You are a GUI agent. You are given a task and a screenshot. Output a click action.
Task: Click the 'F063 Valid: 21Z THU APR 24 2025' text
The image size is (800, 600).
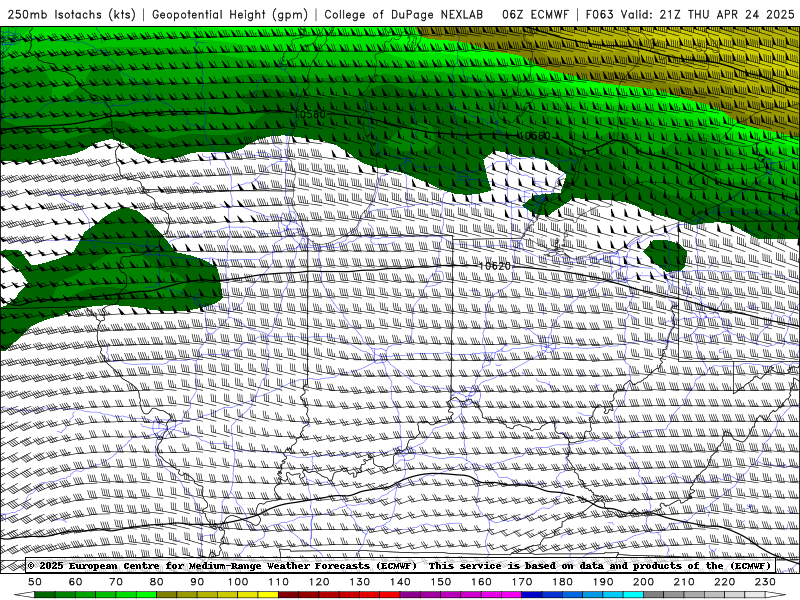690,14
